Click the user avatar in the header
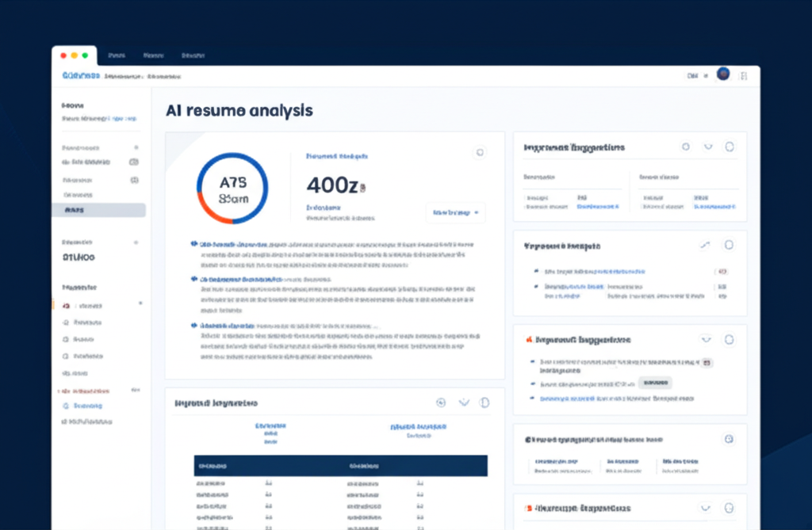 [722, 74]
